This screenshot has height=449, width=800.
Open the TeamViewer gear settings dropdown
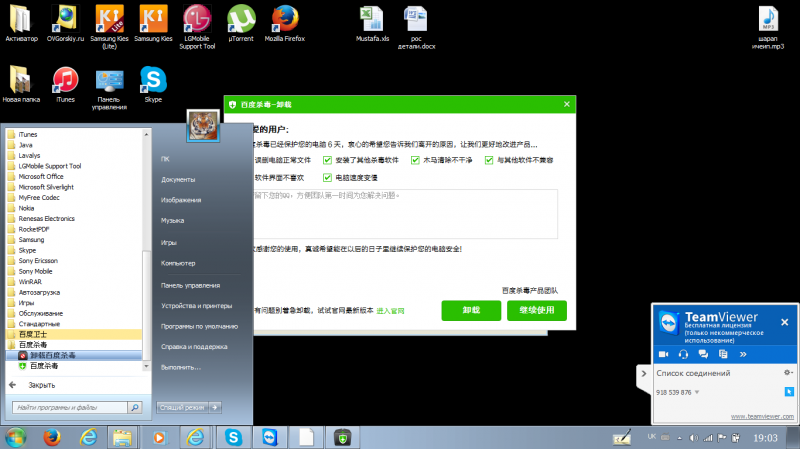[x=788, y=372]
